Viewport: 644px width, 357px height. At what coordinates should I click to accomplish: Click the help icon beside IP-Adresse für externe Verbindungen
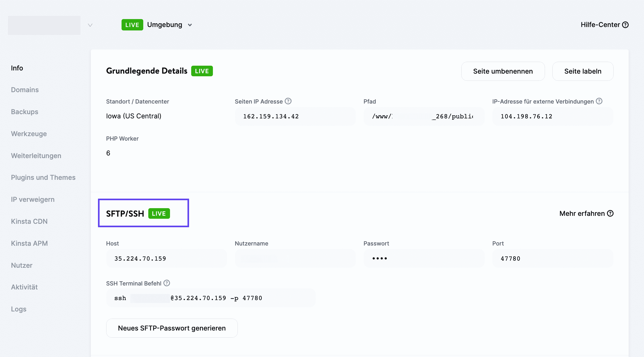[599, 101]
